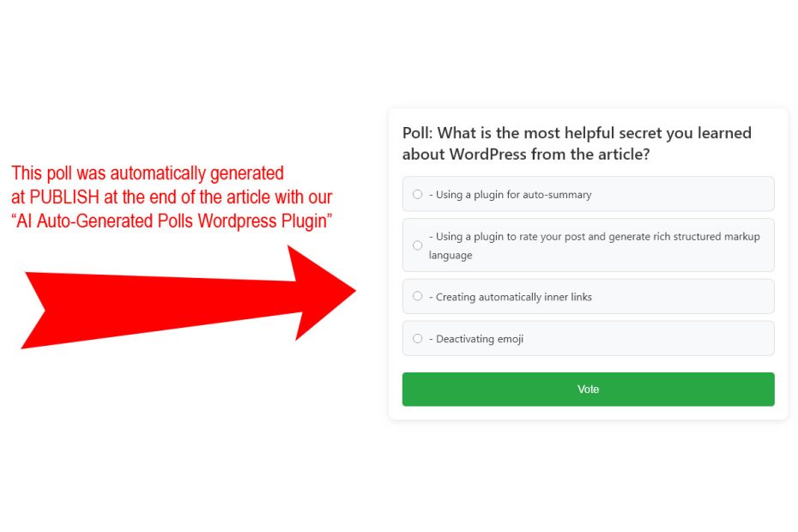This screenshot has width=798, height=532.
Task: Click the poll question heading about WordPress
Action: (577, 143)
